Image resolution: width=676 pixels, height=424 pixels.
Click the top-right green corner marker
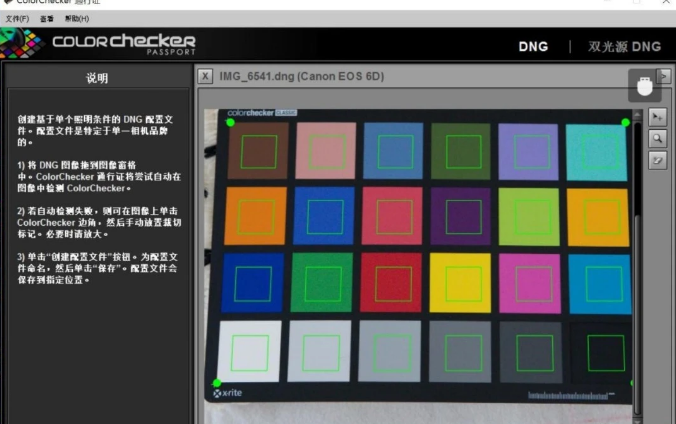point(625,122)
